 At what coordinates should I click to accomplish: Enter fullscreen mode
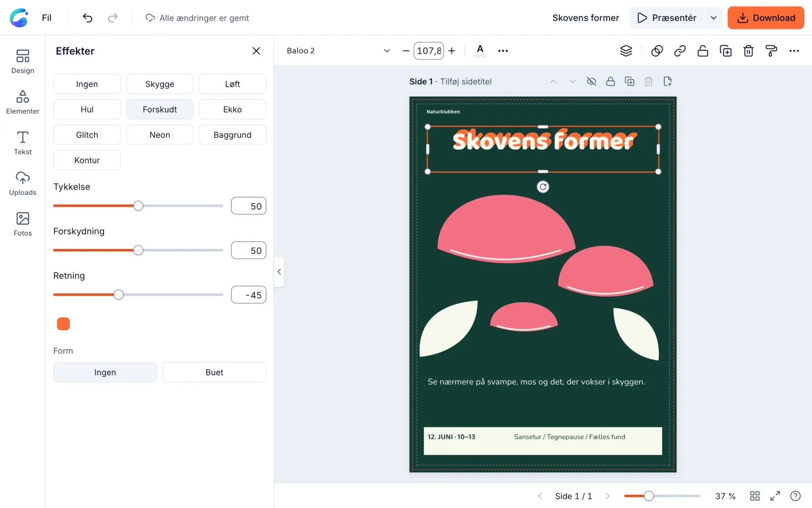(775, 496)
